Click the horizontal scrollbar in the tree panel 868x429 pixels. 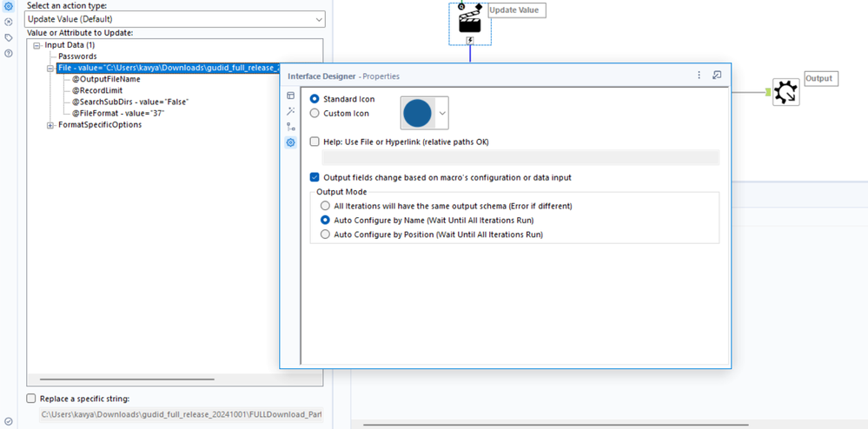pyautogui.click(x=128, y=379)
